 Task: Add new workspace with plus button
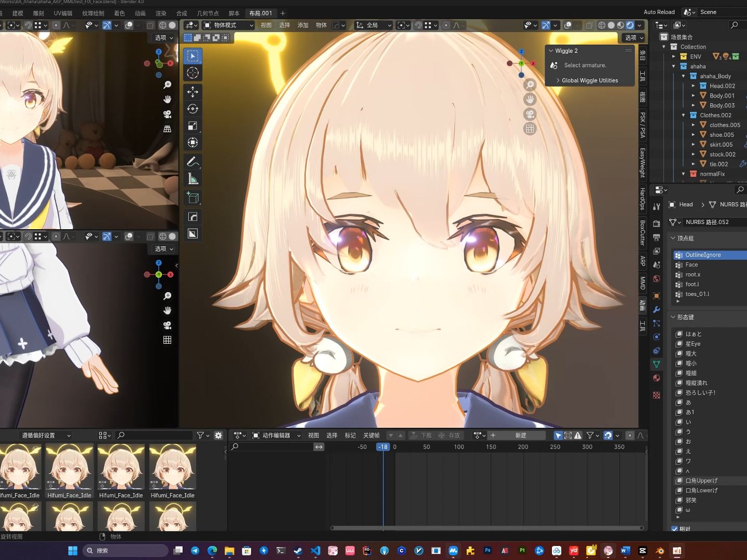tap(283, 13)
